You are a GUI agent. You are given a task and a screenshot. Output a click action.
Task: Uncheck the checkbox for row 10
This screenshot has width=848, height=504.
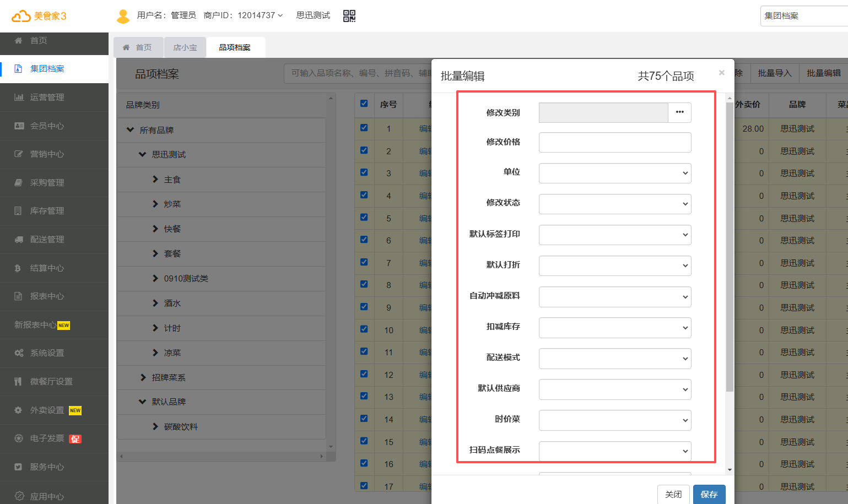point(364,329)
